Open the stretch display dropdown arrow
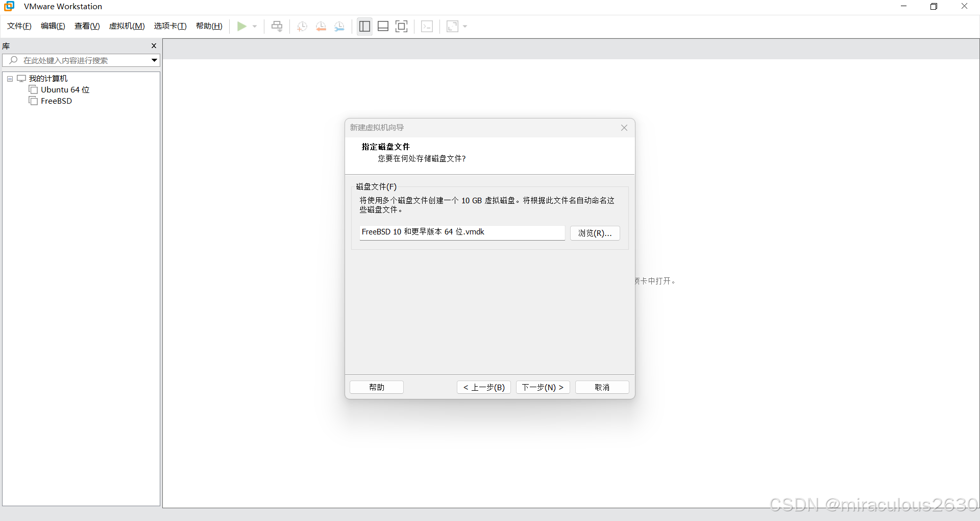 tap(465, 26)
